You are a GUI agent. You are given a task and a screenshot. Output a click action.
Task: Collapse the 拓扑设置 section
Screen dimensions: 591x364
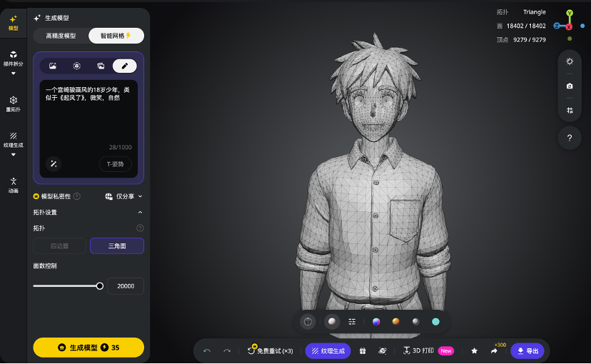(x=140, y=213)
